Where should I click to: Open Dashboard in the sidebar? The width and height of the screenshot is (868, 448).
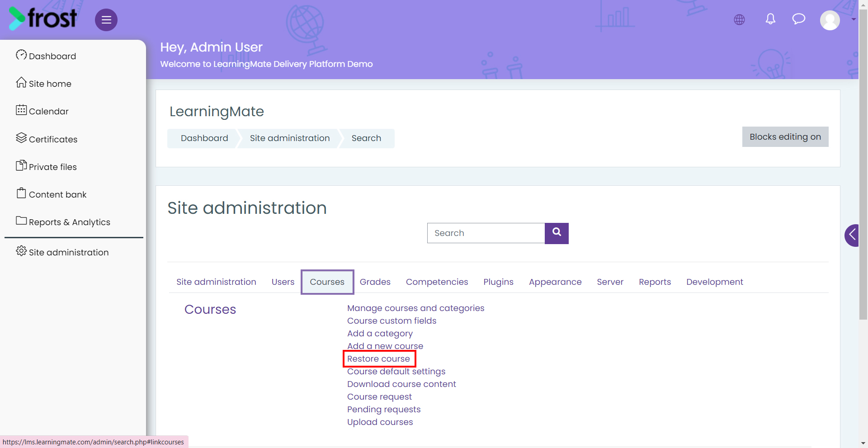click(x=46, y=56)
